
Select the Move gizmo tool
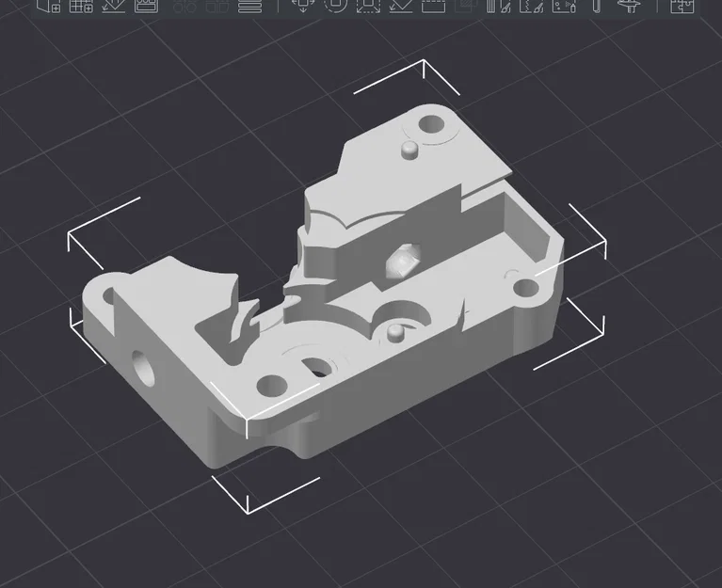pos(303,6)
